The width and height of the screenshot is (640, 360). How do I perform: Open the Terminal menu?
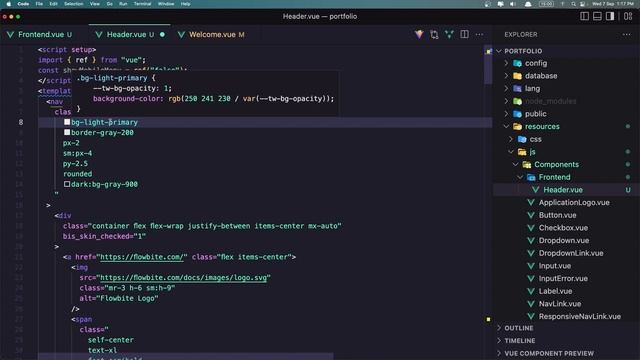tap(142, 4)
